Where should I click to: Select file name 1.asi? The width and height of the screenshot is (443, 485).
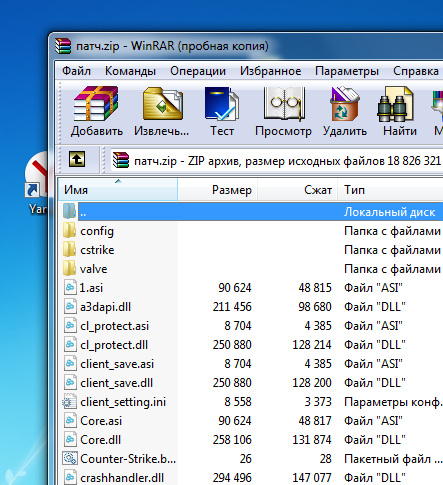coord(91,288)
